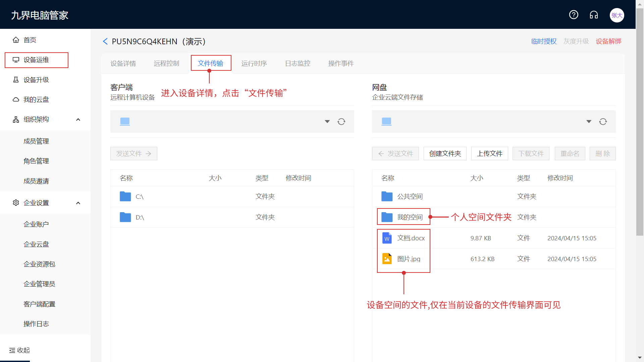Open 成员管理 in sidebar

tap(36, 141)
